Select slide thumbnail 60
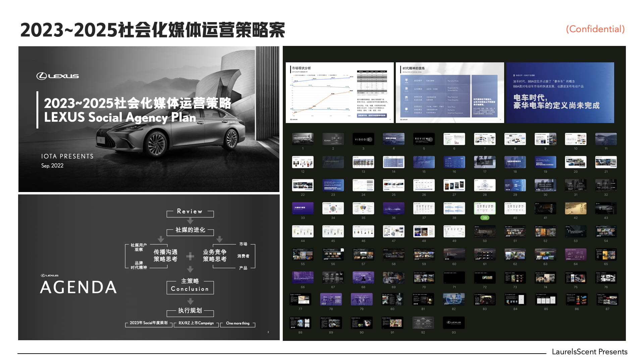The width and height of the screenshot is (644, 362). click(x=454, y=254)
